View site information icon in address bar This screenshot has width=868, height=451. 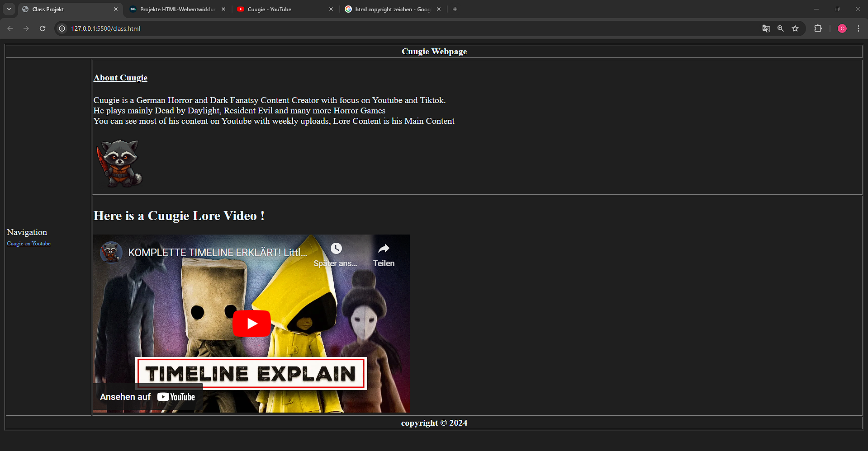(x=62, y=28)
